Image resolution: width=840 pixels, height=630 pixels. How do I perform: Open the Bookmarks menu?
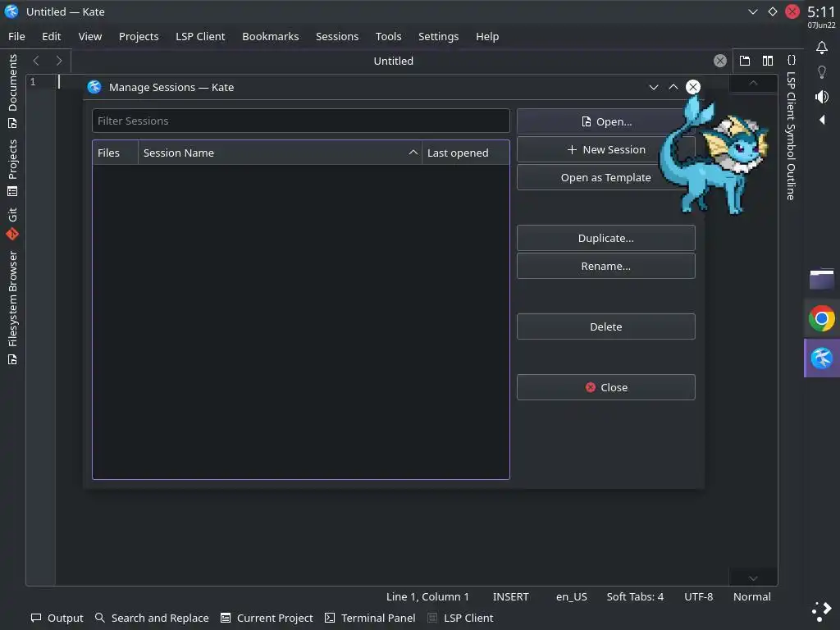[271, 36]
